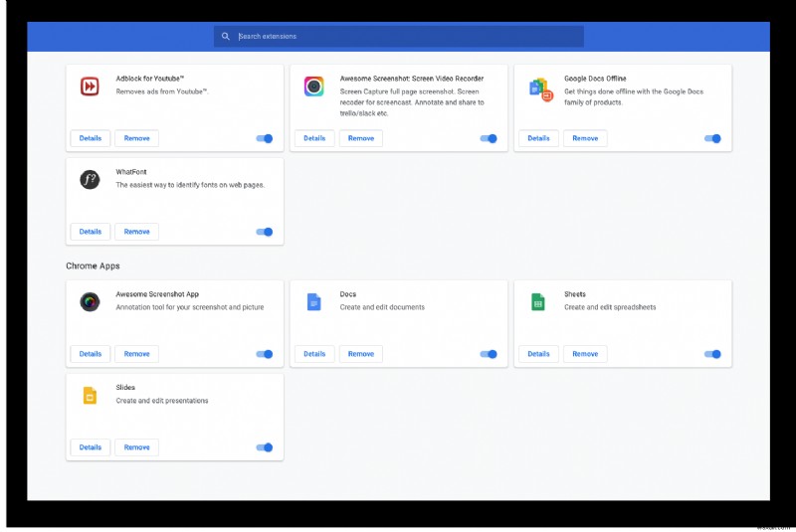796x532 pixels.
Task: Click the WhatFont extension icon
Action: tap(90, 180)
